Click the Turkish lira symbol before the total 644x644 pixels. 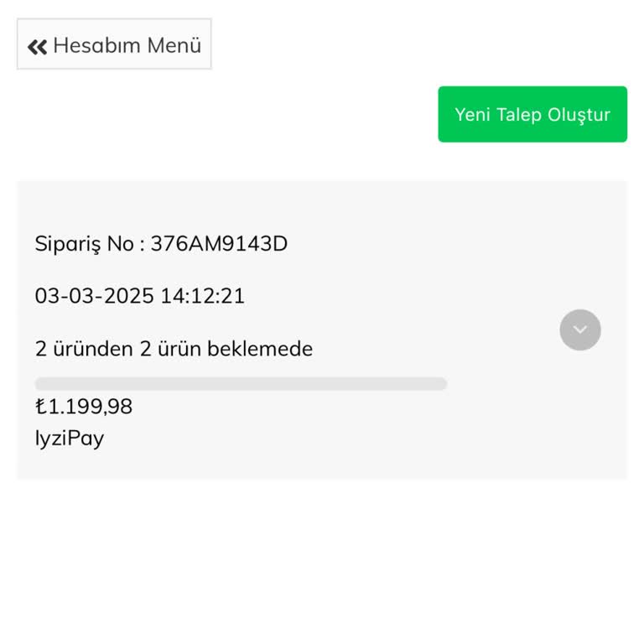point(40,407)
